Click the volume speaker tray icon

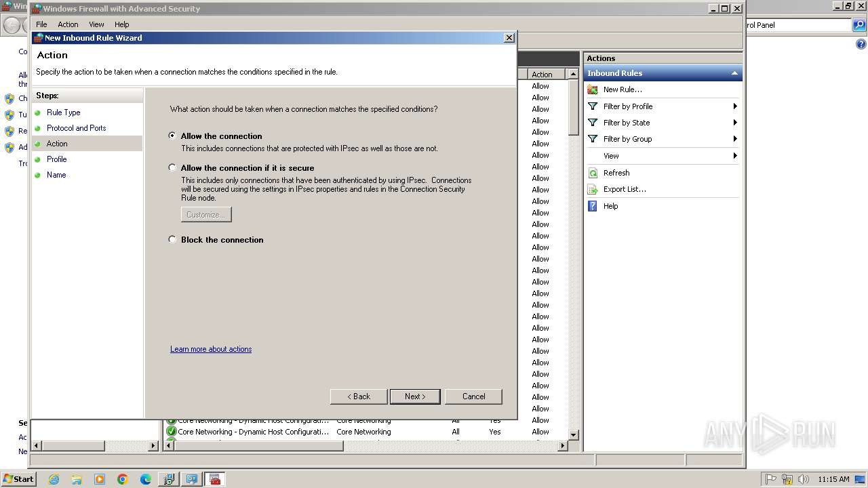804,479
